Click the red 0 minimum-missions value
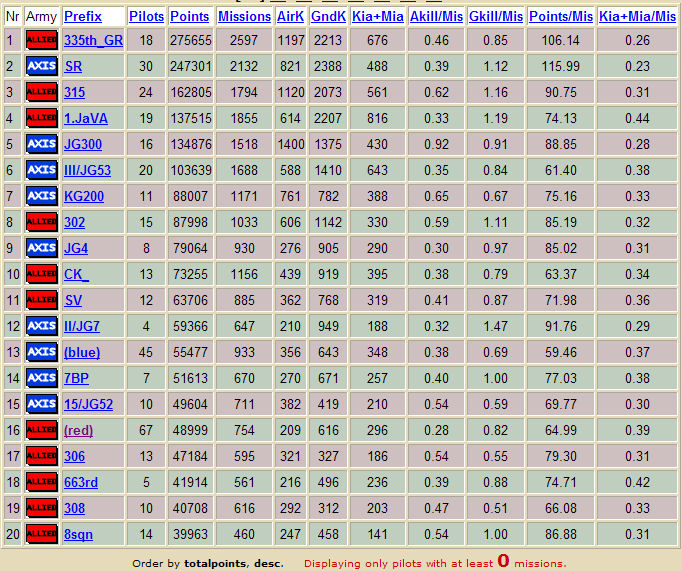 (x=503, y=561)
